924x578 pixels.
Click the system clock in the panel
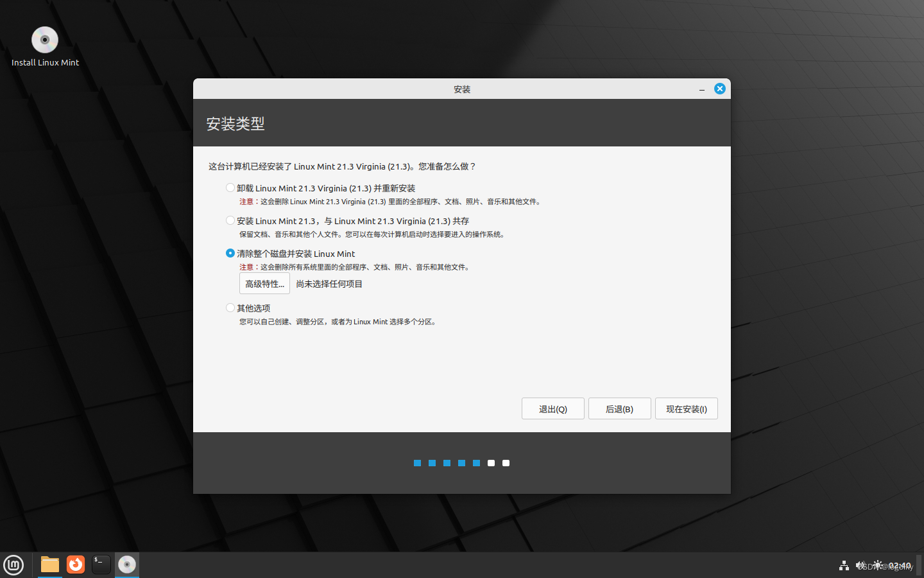click(900, 565)
